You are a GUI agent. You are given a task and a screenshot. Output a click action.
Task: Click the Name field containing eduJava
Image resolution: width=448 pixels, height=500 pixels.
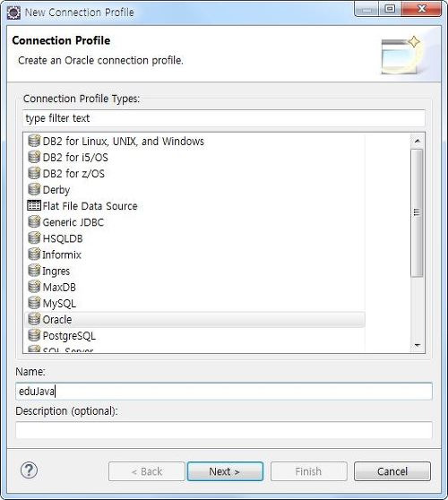(224, 391)
